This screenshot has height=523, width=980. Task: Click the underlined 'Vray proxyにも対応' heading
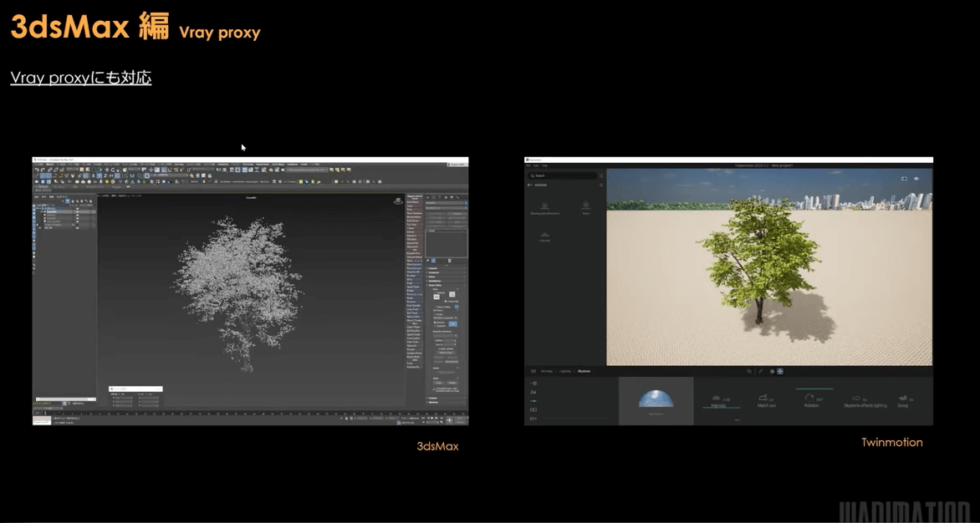81,78
